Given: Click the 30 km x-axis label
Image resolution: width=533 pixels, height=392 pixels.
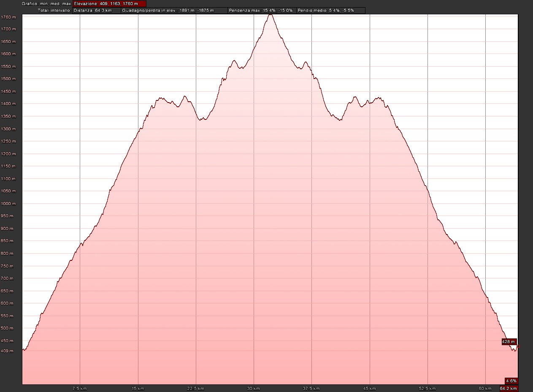Looking at the screenshot, I should click(x=253, y=388).
